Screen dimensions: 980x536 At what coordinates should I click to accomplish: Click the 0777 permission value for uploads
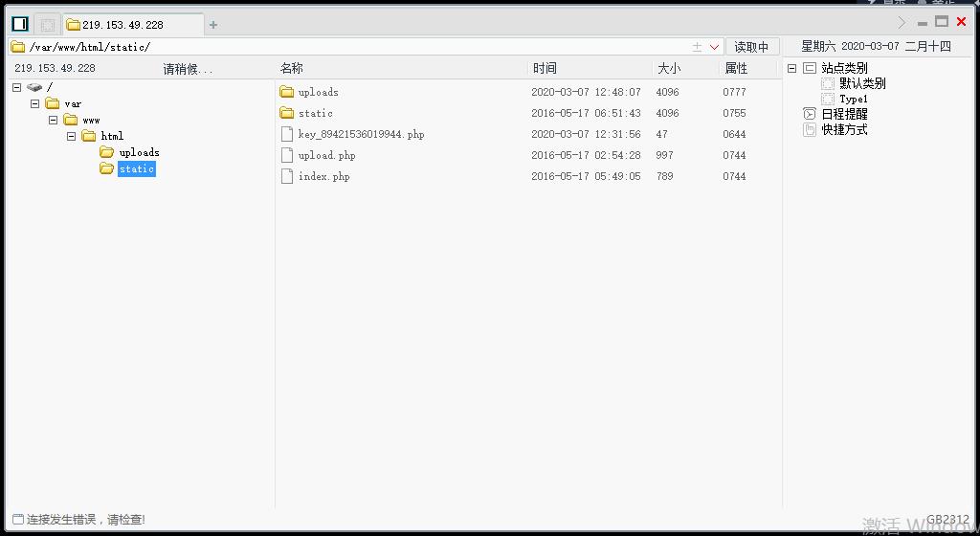(734, 92)
